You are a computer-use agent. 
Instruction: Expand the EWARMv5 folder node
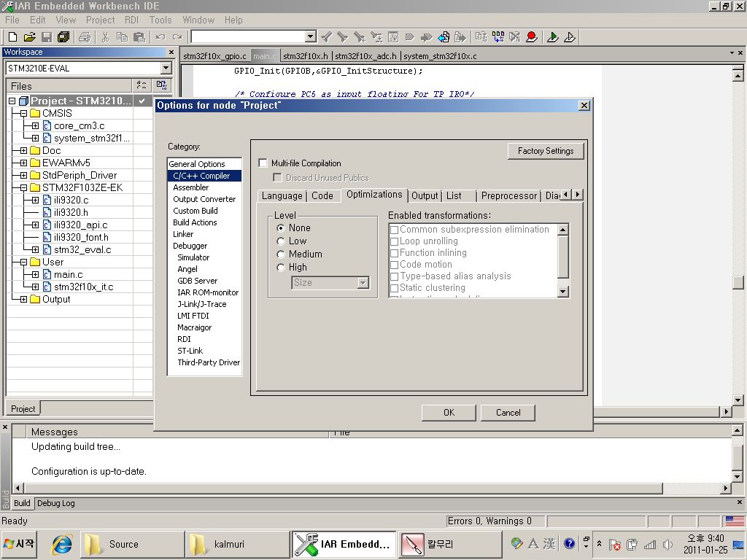[23, 163]
